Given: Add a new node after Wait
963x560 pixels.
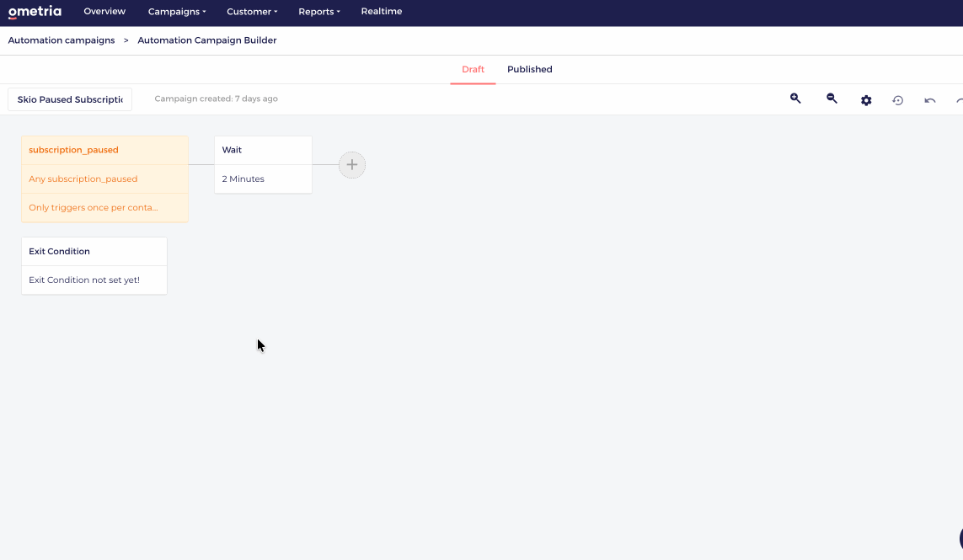Looking at the screenshot, I should coord(352,164).
